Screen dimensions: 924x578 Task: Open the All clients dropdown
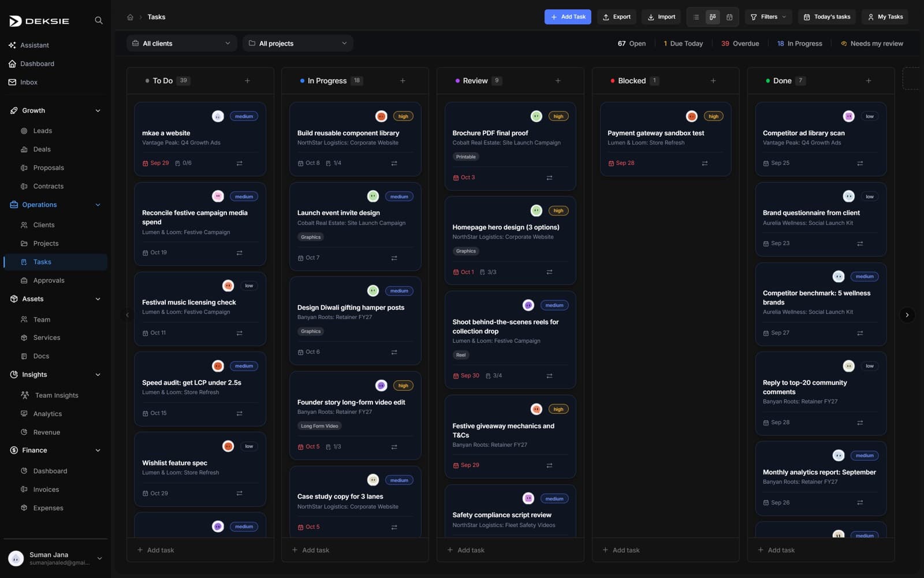(181, 43)
